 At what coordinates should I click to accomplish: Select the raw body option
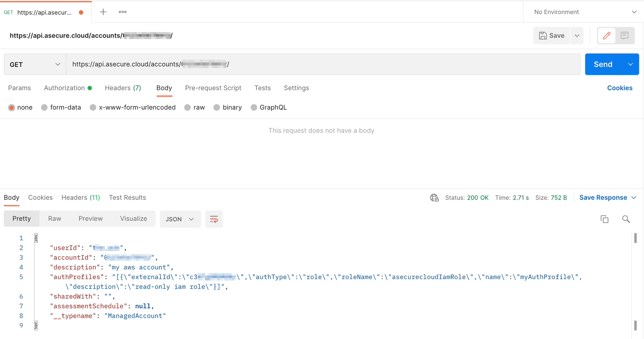click(x=187, y=107)
